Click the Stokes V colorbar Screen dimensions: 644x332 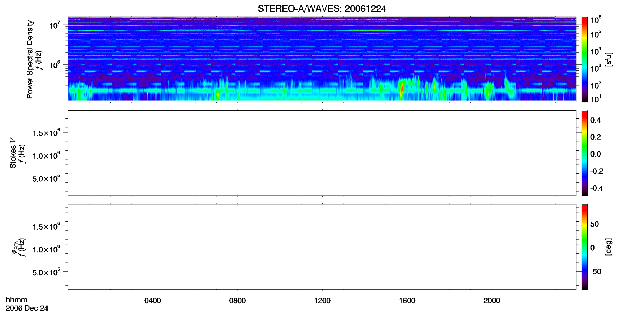pyautogui.click(x=584, y=153)
